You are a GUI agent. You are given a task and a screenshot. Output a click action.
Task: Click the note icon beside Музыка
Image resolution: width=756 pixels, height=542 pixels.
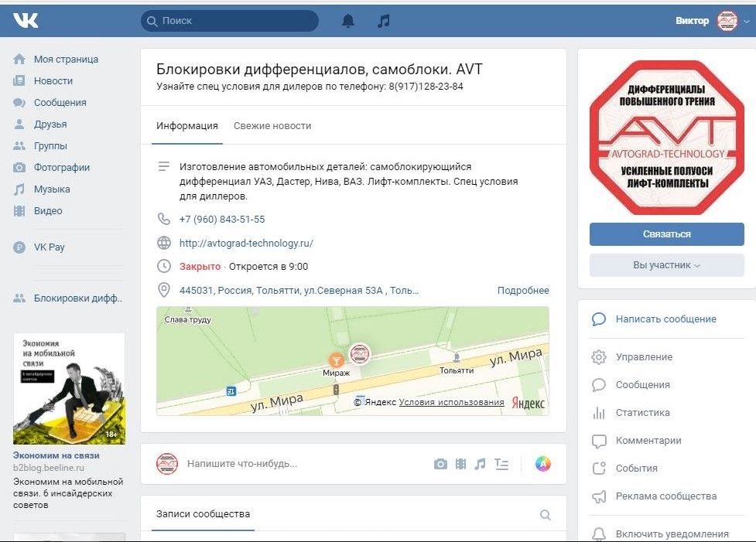pyautogui.click(x=19, y=189)
